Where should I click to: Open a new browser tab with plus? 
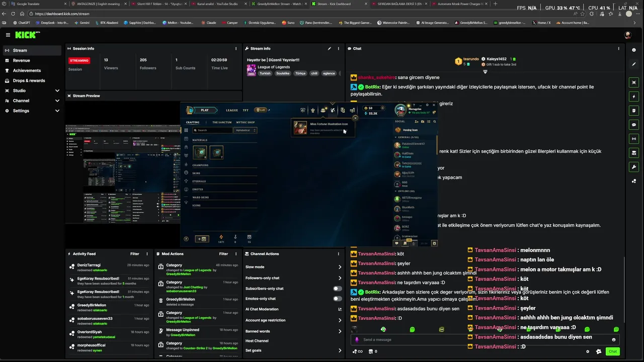pos(496,4)
